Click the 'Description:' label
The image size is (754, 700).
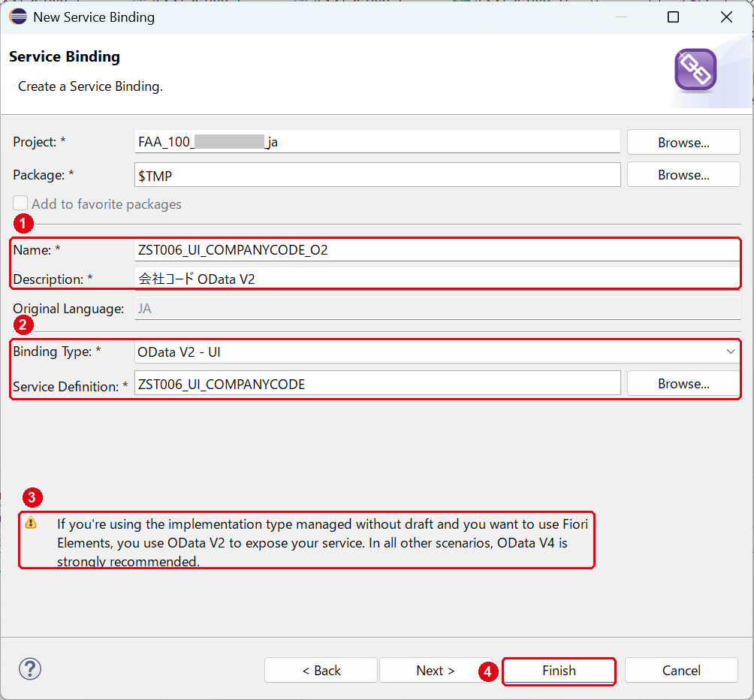(53, 279)
